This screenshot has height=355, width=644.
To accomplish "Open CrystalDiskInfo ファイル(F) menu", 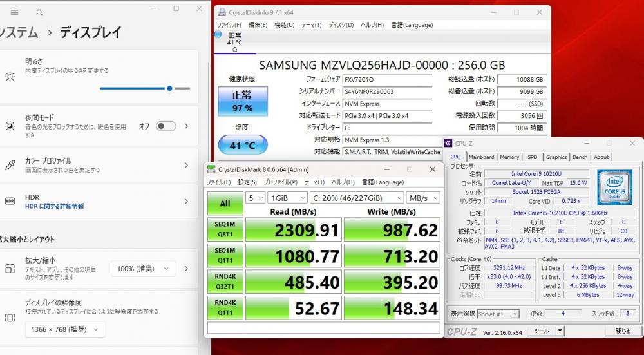I will tap(229, 25).
